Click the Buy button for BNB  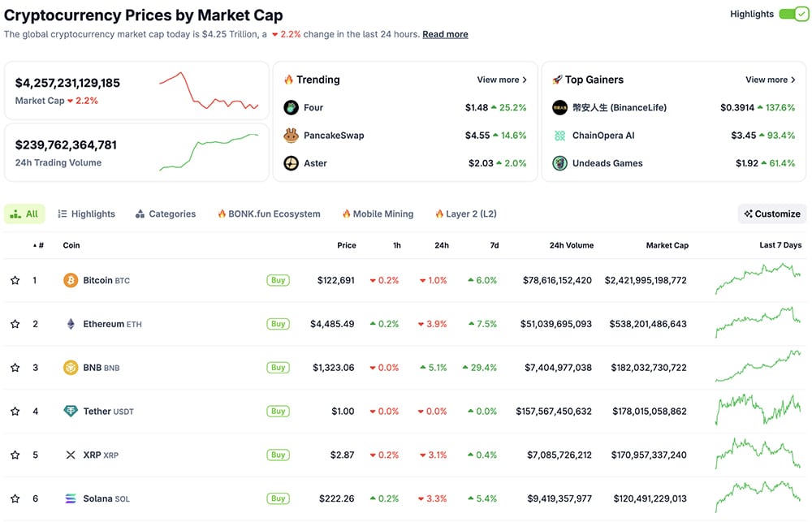point(278,367)
